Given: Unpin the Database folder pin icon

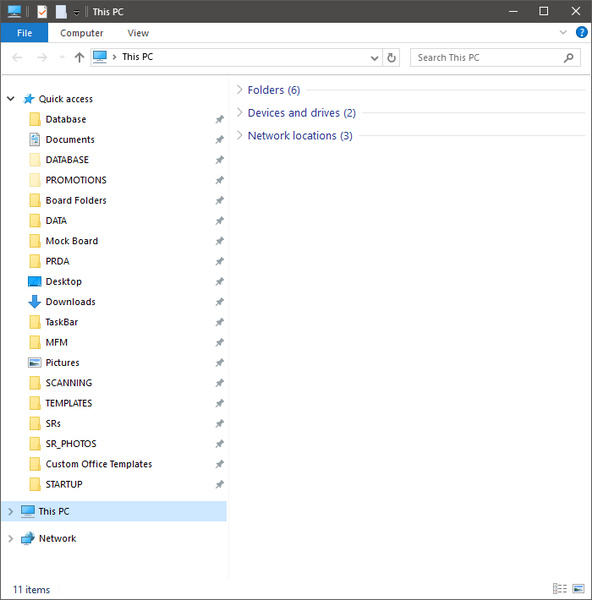Looking at the screenshot, I should (x=219, y=119).
